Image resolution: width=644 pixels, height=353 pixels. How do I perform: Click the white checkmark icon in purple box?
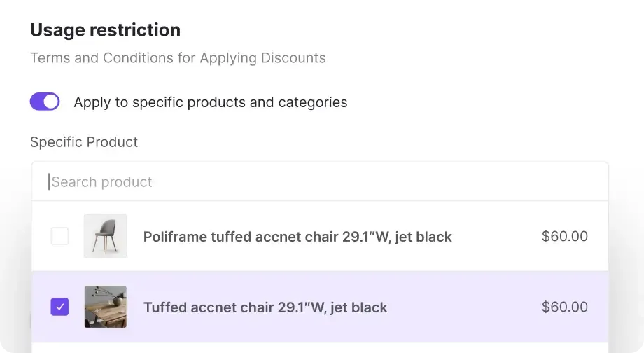point(60,307)
